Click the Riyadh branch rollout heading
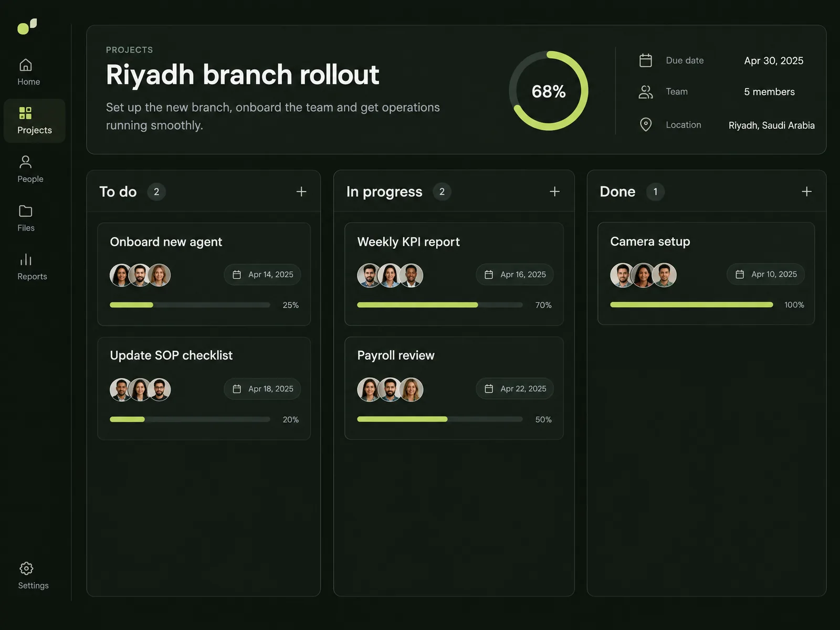840x630 pixels. (x=243, y=75)
